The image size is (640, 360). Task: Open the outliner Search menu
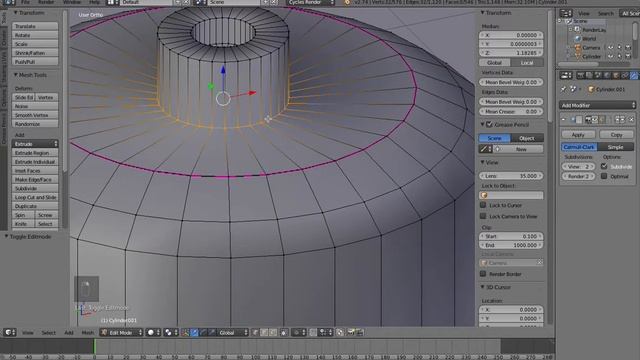coord(606,13)
